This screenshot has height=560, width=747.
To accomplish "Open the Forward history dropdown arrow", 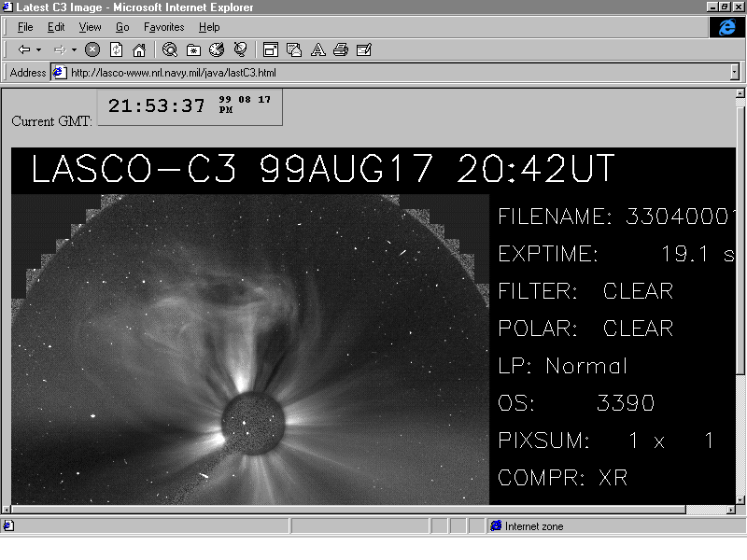I will 74,49.
